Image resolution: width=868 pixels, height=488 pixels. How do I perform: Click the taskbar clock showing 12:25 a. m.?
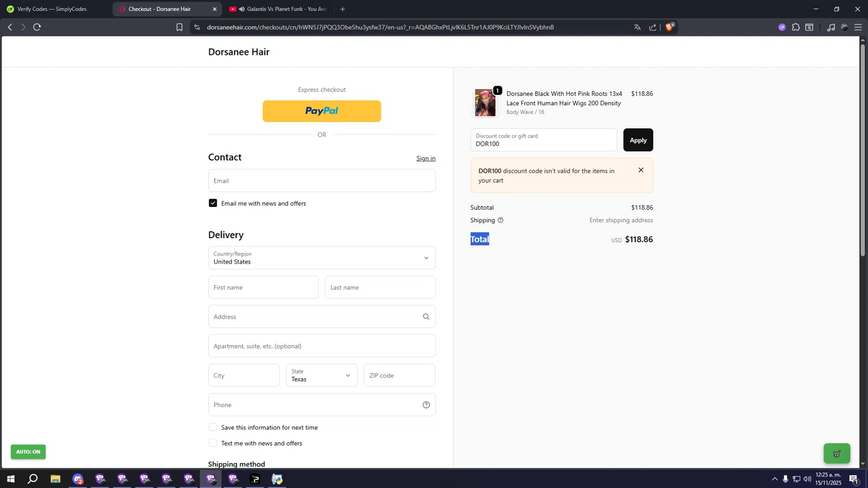(828, 479)
